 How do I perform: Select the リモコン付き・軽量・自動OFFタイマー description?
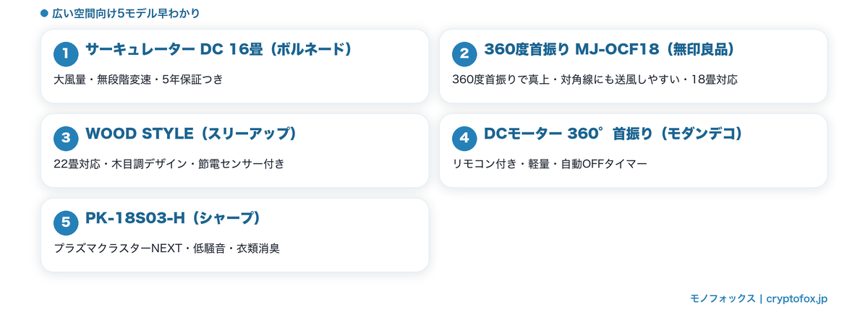[550, 164]
